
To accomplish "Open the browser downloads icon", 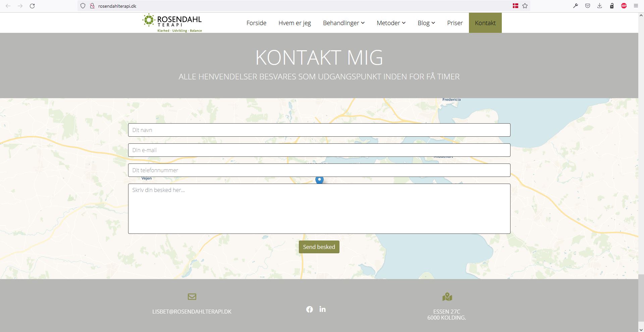I will point(600,6).
